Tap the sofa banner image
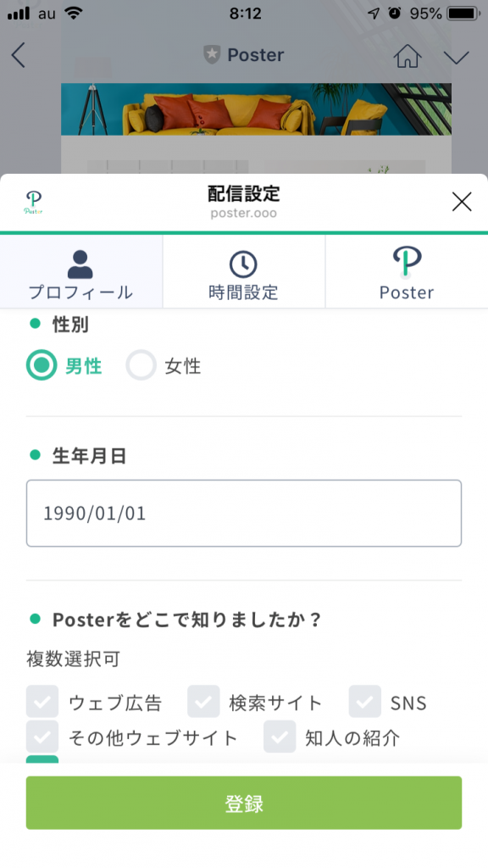The width and height of the screenshot is (488, 868). 256,109
